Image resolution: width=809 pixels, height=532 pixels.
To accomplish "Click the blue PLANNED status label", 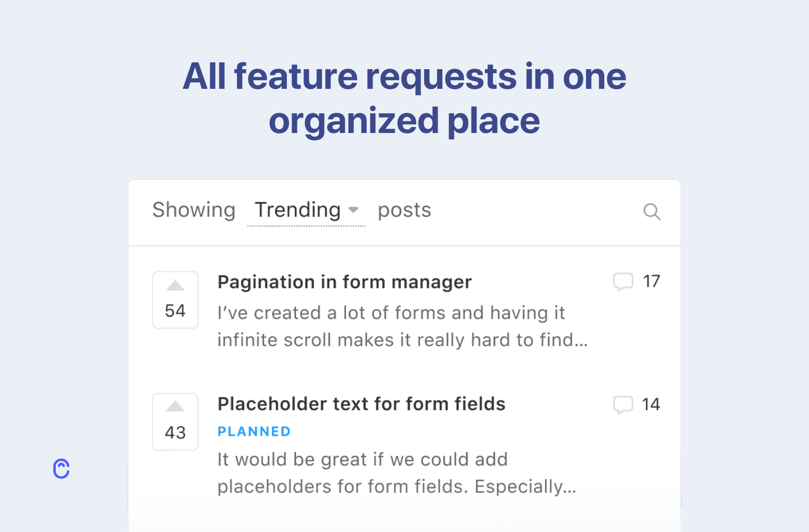I will pyautogui.click(x=254, y=431).
